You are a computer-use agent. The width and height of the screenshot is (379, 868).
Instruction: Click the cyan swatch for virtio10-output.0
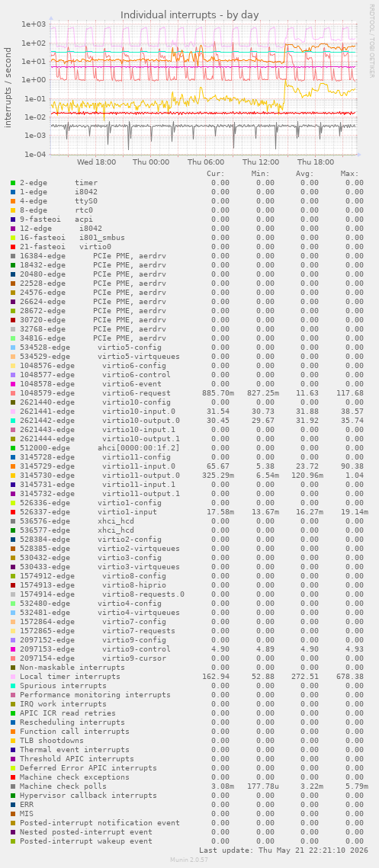pyautogui.click(x=13, y=421)
